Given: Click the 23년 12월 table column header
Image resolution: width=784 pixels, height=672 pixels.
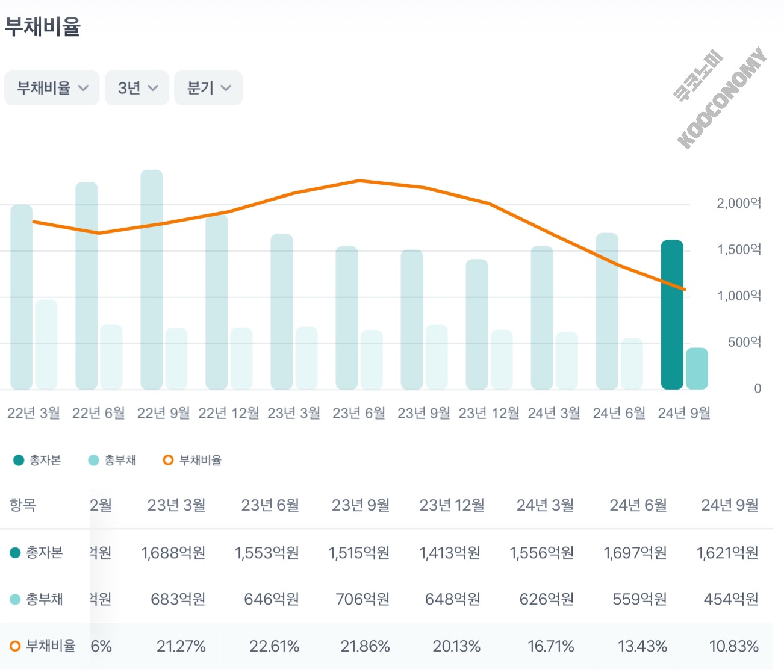Looking at the screenshot, I should [452, 505].
